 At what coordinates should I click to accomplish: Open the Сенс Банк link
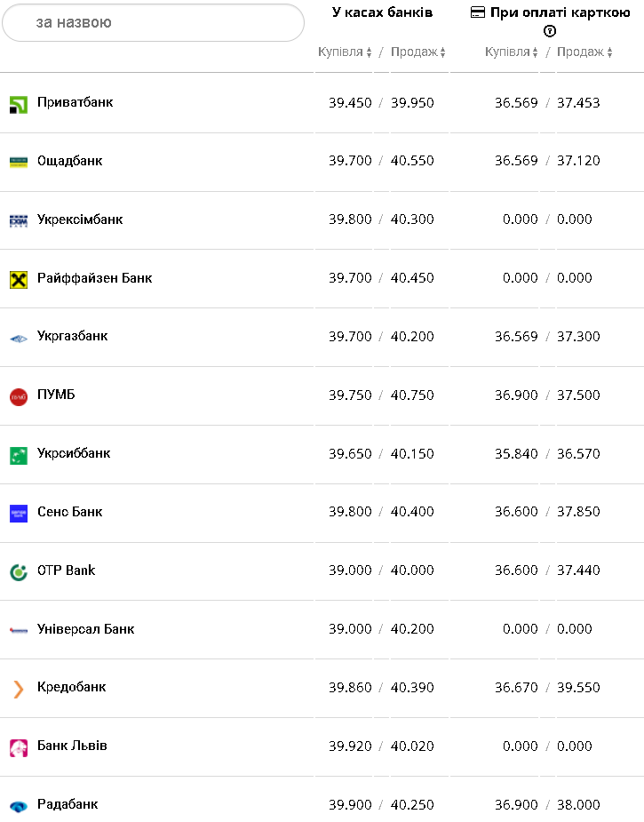coord(70,512)
